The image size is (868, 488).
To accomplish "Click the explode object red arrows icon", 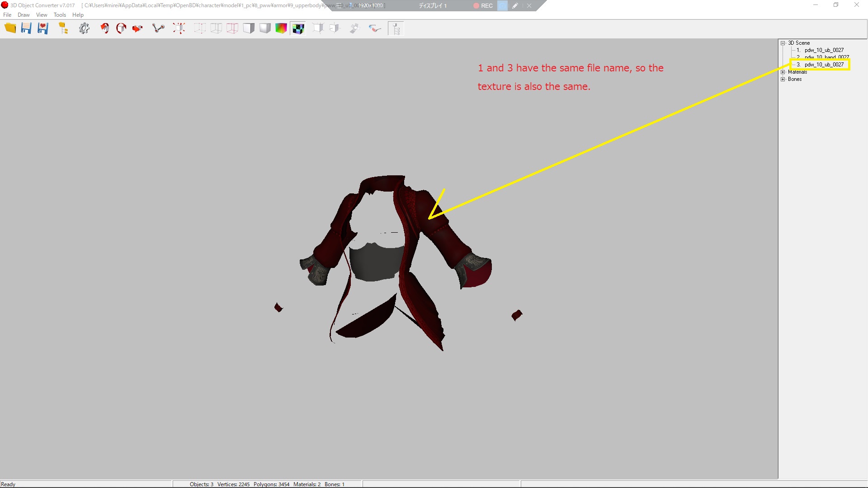I will pos(179,28).
